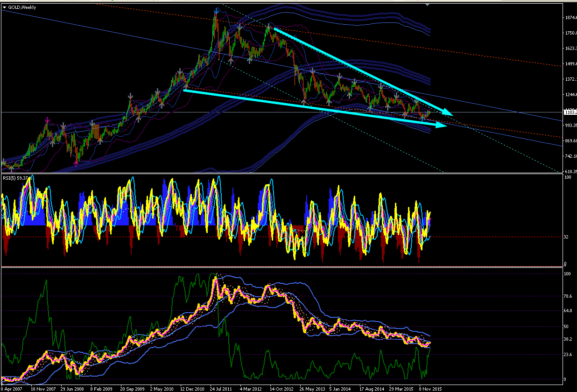Click the 8 Apr 2007 date label
The image size is (577, 392).
click(12, 388)
